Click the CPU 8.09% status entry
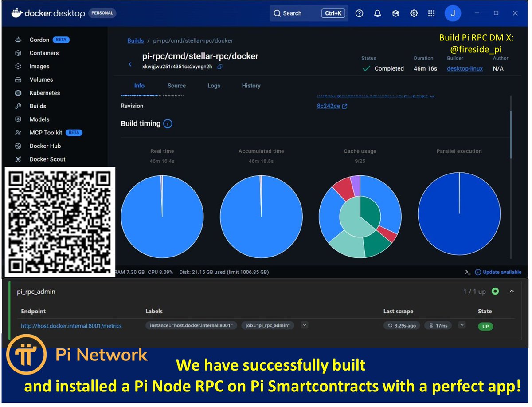Viewport: 532px width, 407px height. point(160,272)
